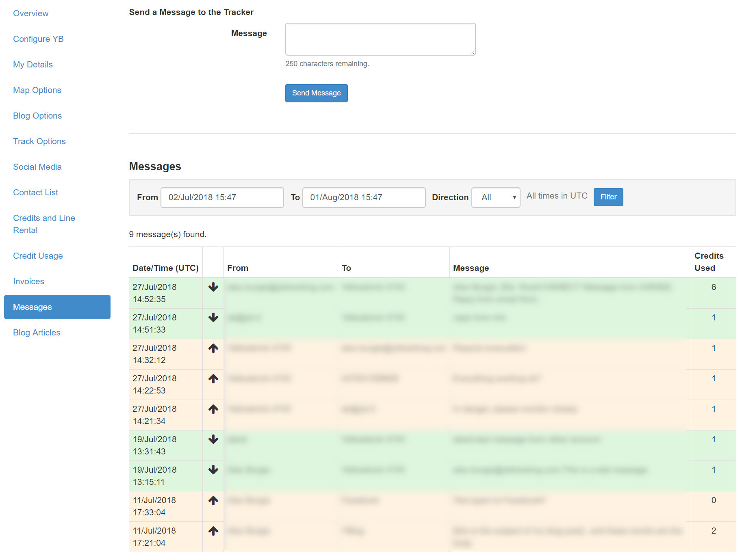
Task: Open Blog Options settings
Action: tap(37, 116)
